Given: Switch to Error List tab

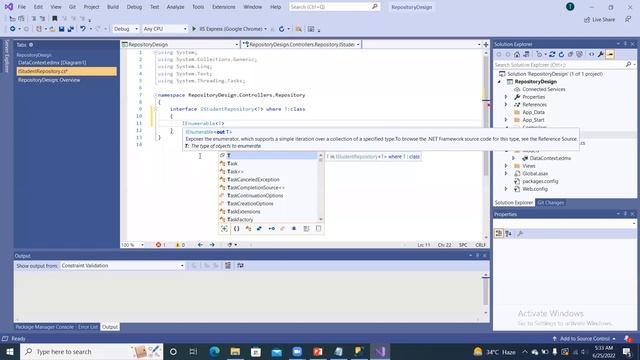Looking at the screenshot, I should click(x=88, y=327).
